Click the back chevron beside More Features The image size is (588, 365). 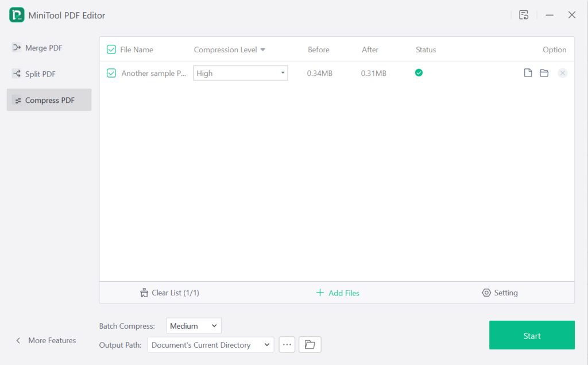(x=18, y=341)
